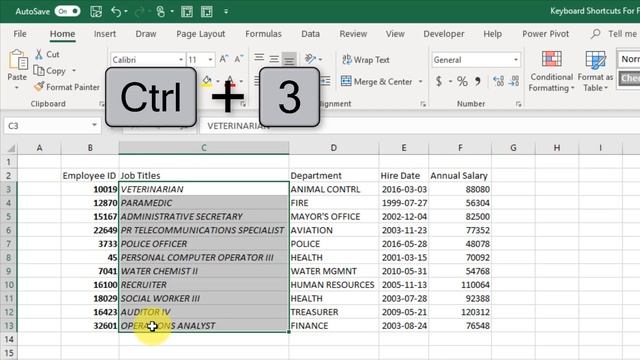Toggle the Bottom Align icon
This screenshot has height=360, width=640.
click(x=289, y=60)
